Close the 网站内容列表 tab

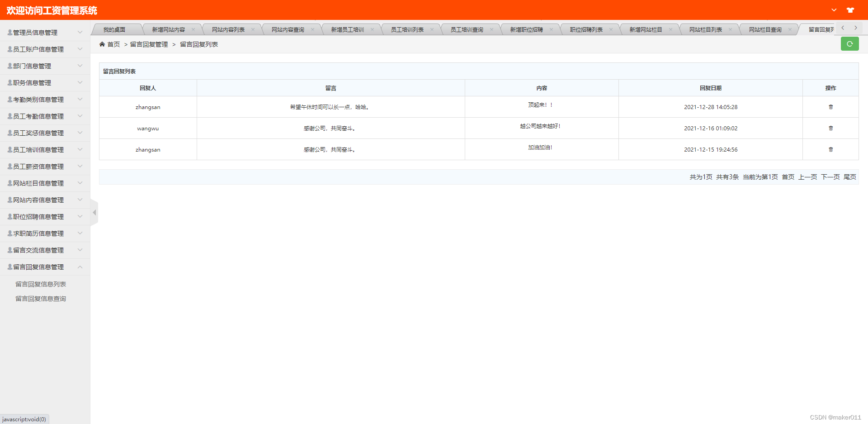(x=253, y=29)
